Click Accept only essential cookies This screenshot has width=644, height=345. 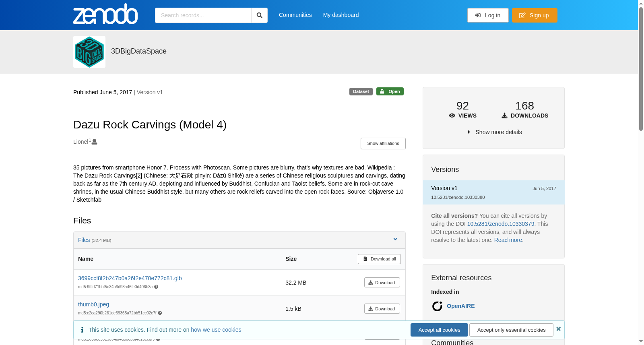click(511, 330)
